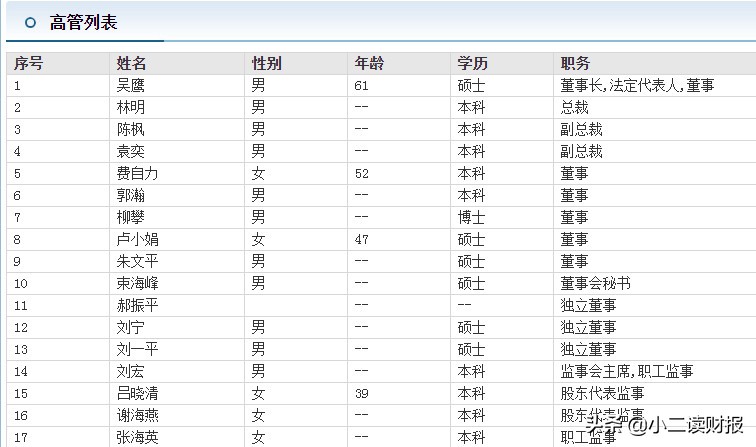Click 独立董事 in 郝振平's row
This screenshot has width=756, height=447.
588,305
